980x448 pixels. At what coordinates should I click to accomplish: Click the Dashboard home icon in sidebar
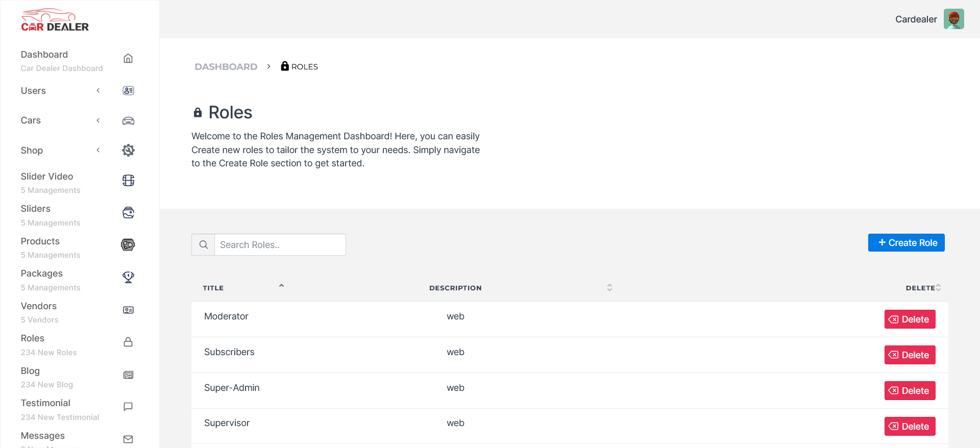click(128, 59)
